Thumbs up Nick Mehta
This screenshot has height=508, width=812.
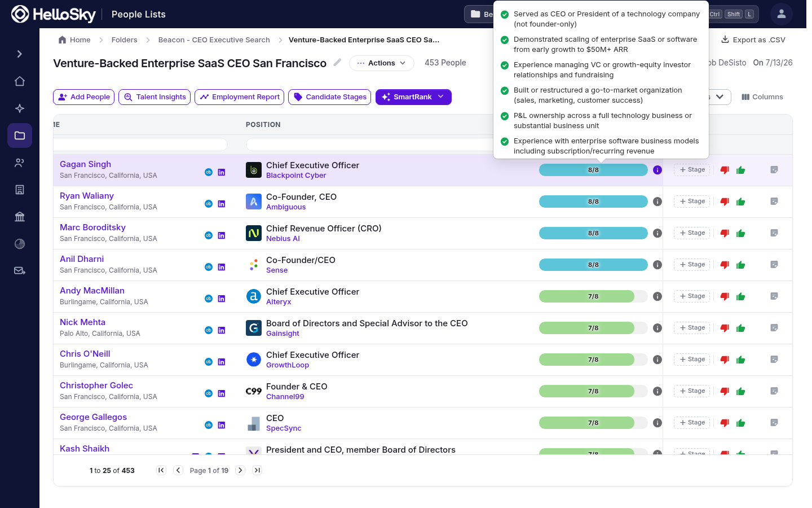click(741, 328)
